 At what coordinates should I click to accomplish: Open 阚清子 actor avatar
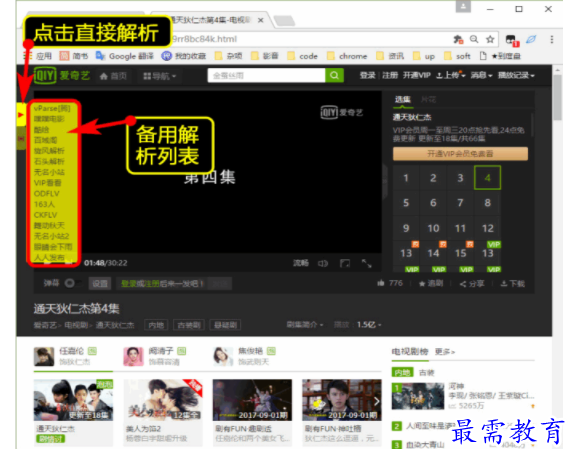pyautogui.click(x=133, y=356)
